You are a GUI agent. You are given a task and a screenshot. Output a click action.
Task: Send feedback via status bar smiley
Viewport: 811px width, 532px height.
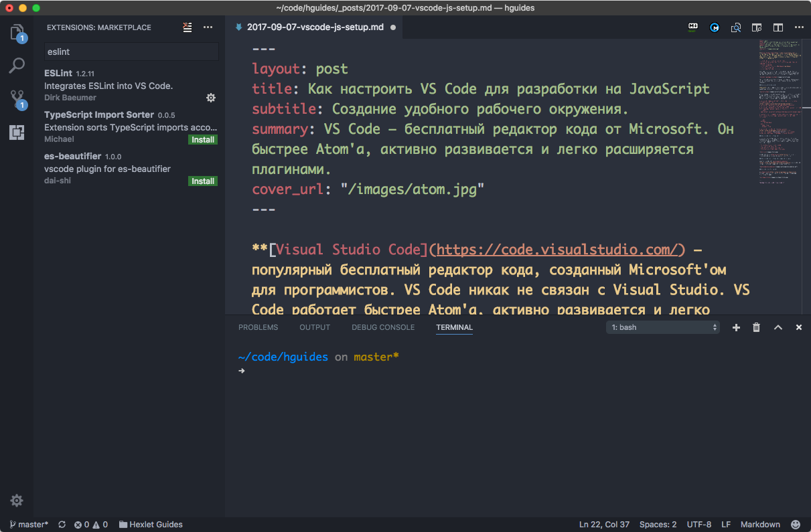click(x=795, y=525)
